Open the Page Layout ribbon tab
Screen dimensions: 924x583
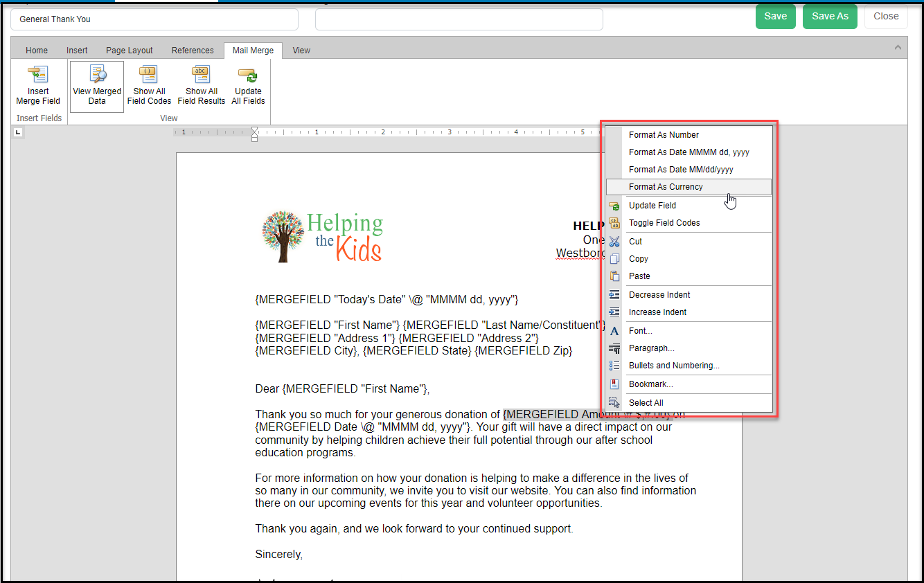[130, 51]
